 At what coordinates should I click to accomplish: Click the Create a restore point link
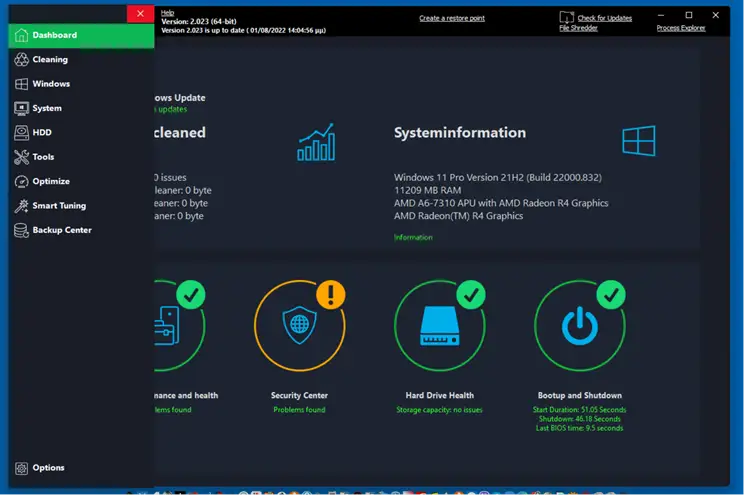(452, 18)
